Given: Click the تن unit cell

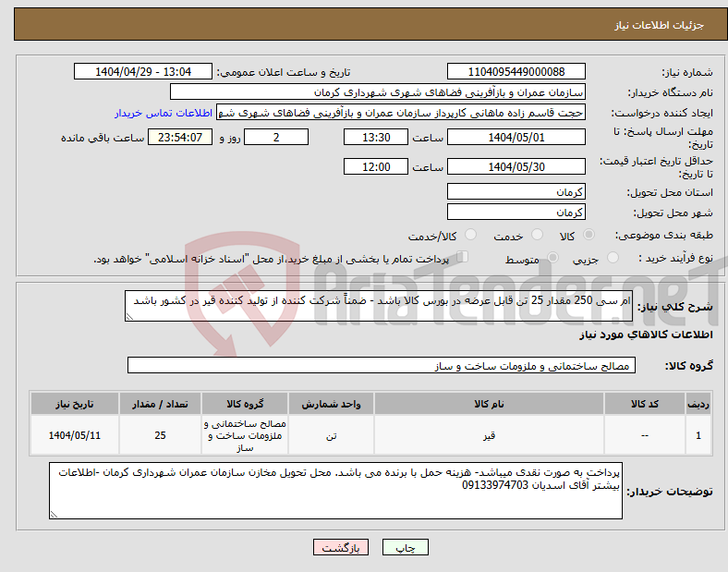Looking at the screenshot, I should point(331,435).
